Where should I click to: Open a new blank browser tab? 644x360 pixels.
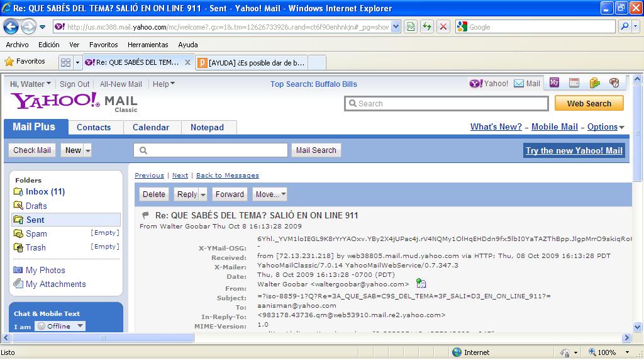click(317, 63)
